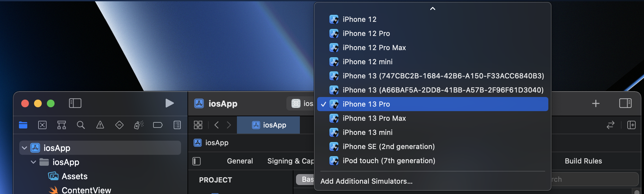Open the Source Control navigator

pos(42,125)
